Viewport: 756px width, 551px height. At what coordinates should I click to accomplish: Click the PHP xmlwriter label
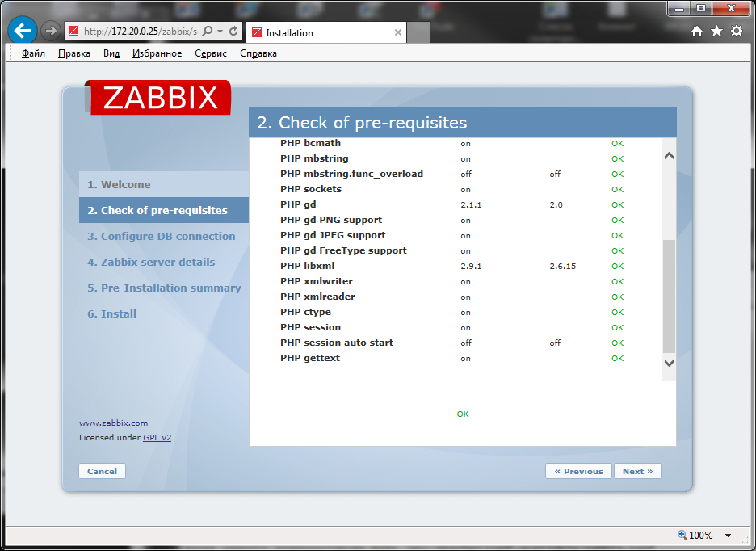tap(317, 281)
